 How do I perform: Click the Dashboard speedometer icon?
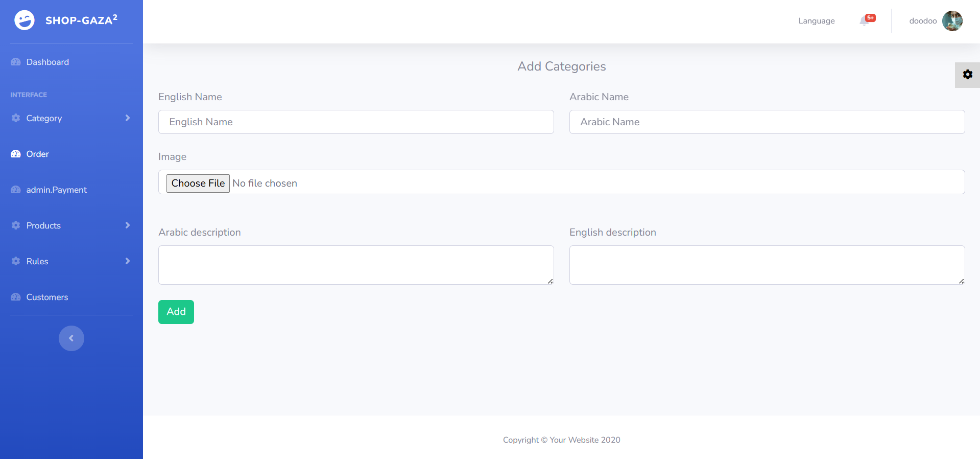point(16,62)
